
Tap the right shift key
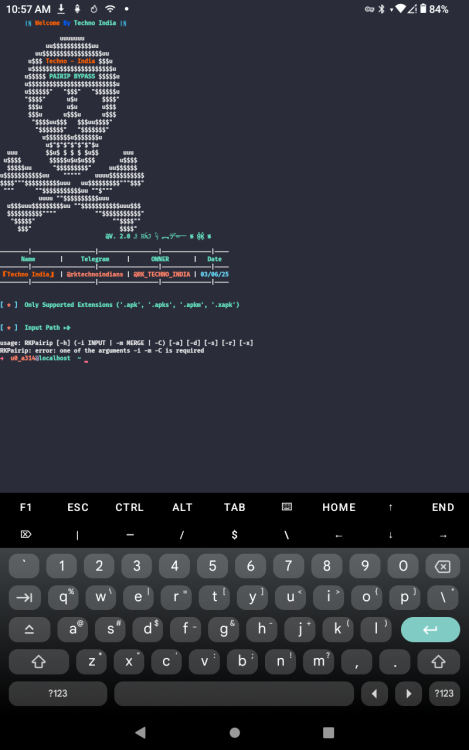tap(438, 662)
